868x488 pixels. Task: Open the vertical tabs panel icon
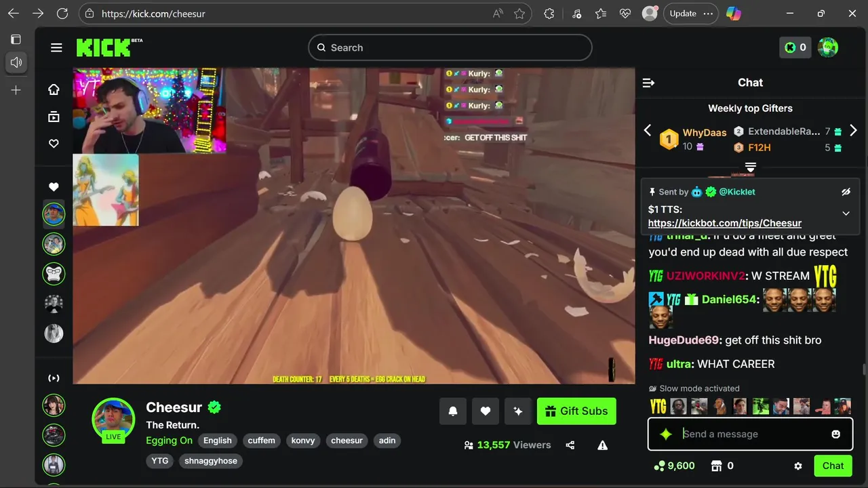tap(16, 39)
